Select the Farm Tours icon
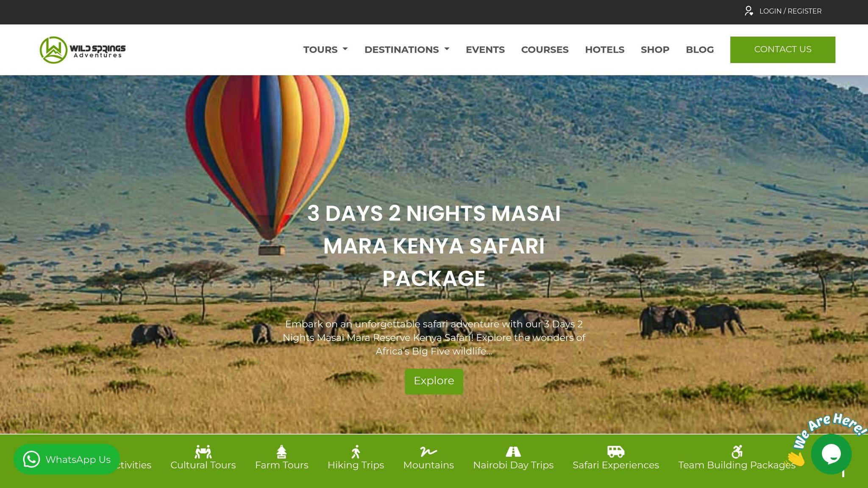This screenshot has width=868, height=488. 281,452
